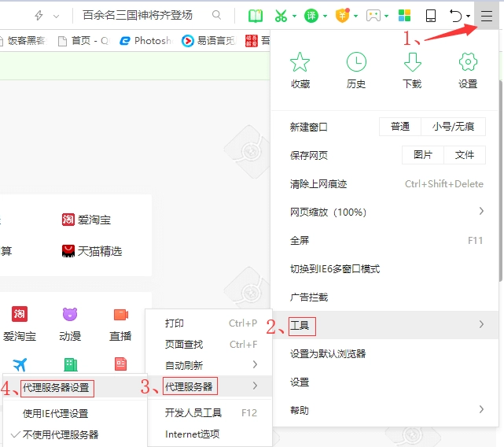Open 代理服务器设置 menu item

pyautogui.click(x=56, y=387)
